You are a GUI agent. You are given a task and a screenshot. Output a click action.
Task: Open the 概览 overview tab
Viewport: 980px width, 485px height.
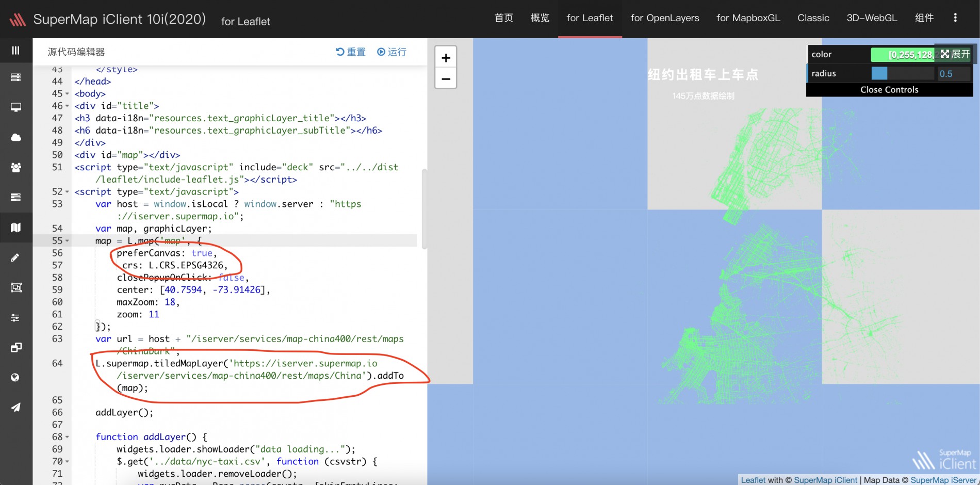540,18
